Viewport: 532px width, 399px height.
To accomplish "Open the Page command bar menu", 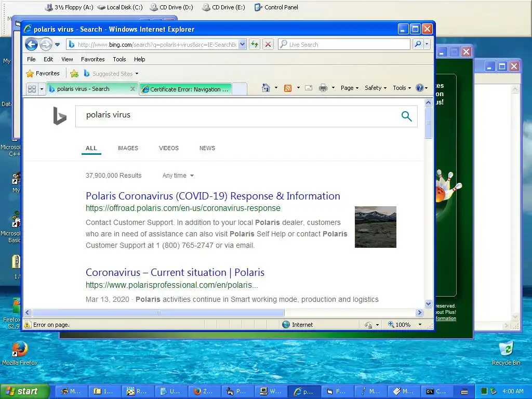I will click(350, 88).
